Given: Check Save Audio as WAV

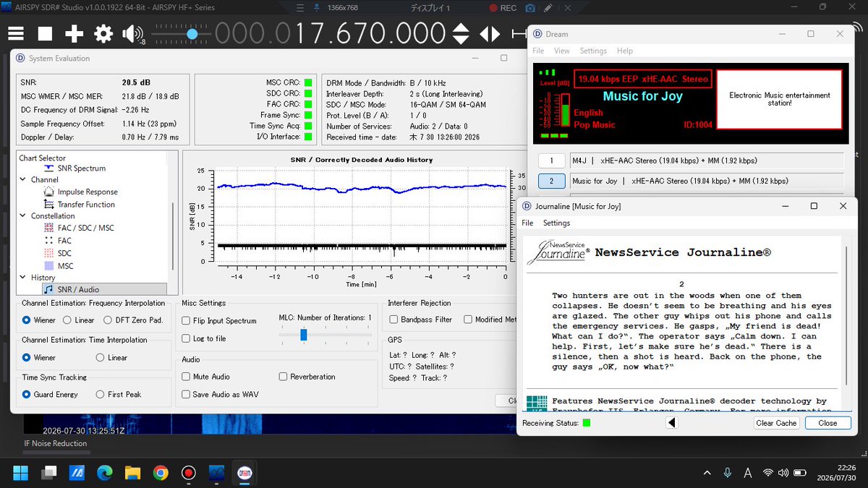Looking at the screenshot, I should (x=220, y=395).
